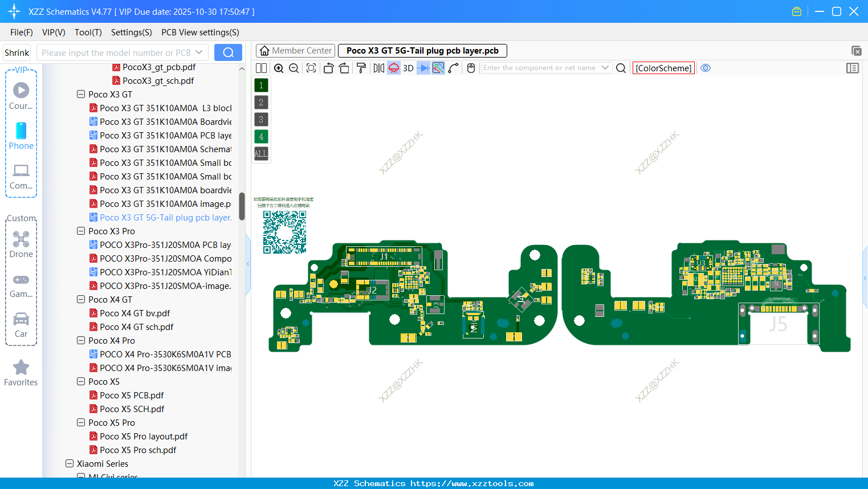Click the Member Center button

point(295,50)
